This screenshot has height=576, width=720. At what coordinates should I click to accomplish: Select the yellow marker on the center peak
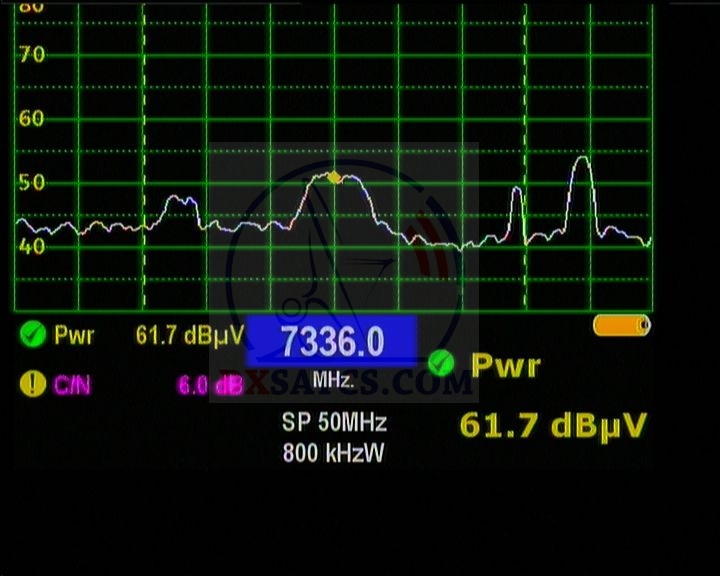click(334, 178)
